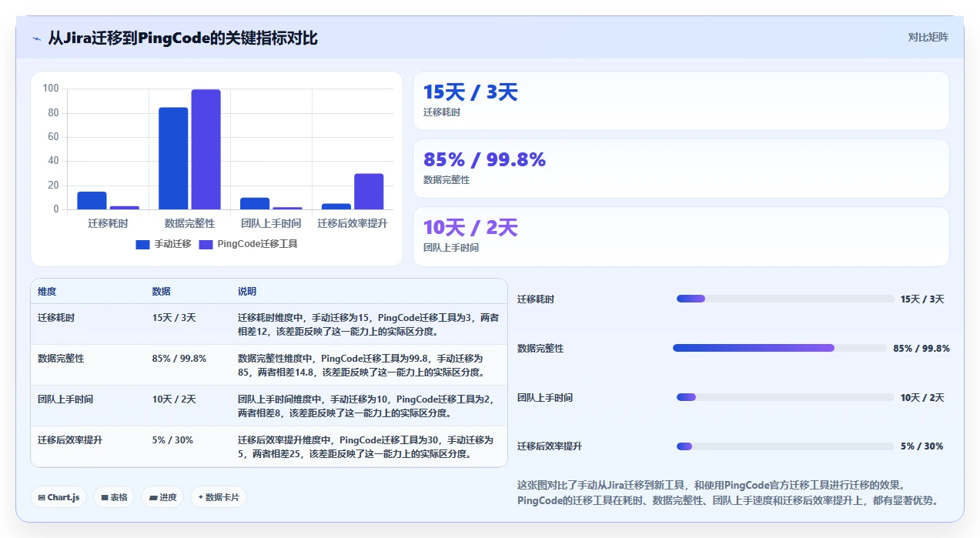This screenshot has width=980, height=538.
Task: Click the Chart.js tag chip
Action: pos(59,497)
